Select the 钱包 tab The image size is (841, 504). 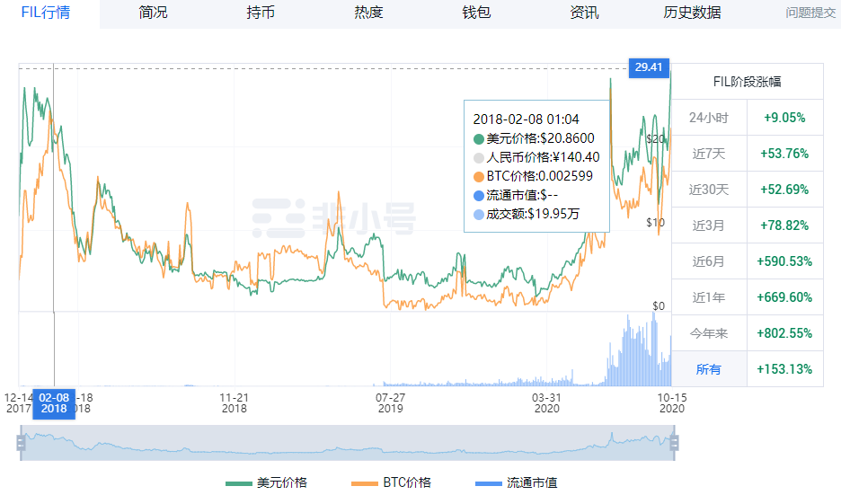click(476, 13)
